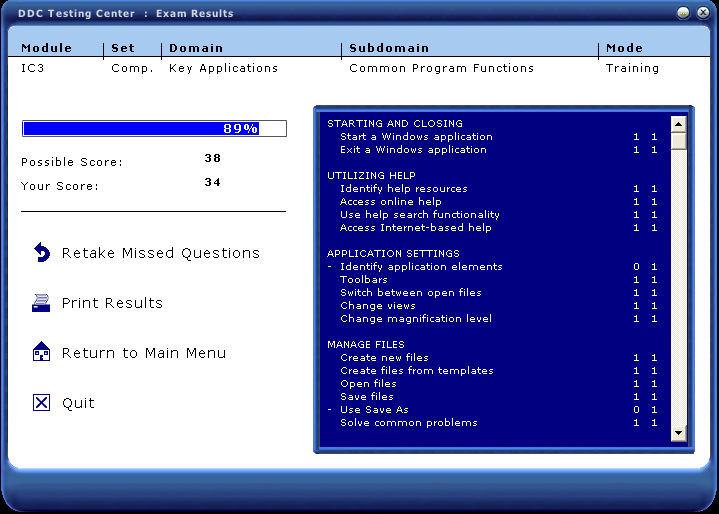Close the Exam Results window
719x514 pixels.
pyautogui.click(x=703, y=13)
